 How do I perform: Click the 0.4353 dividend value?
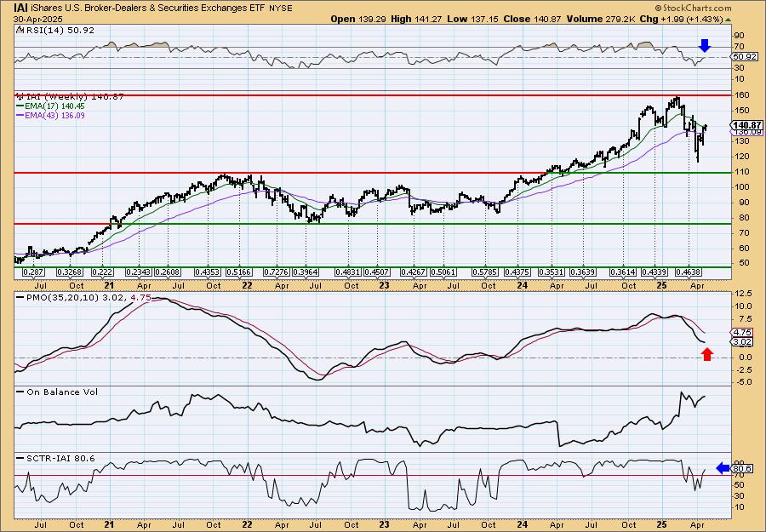[x=207, y=272]
